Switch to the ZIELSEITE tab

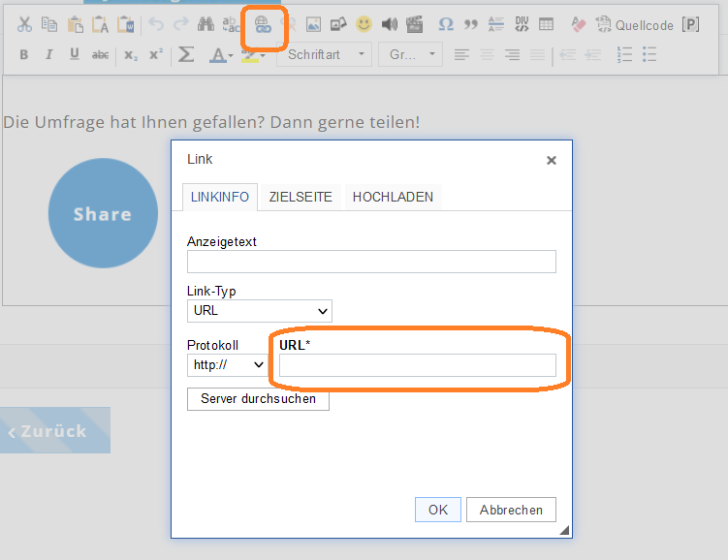(x=301, y=198)
